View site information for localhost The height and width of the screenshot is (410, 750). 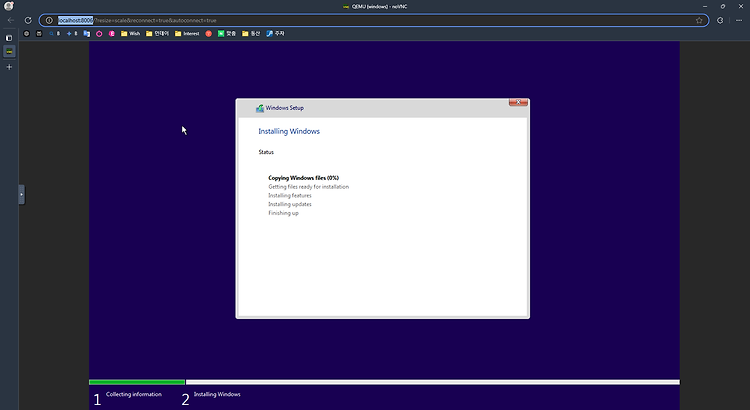pos(49,20)
